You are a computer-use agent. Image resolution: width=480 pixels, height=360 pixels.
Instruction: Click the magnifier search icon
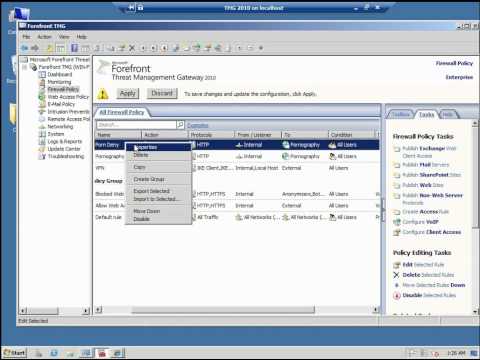pos(180,125)
